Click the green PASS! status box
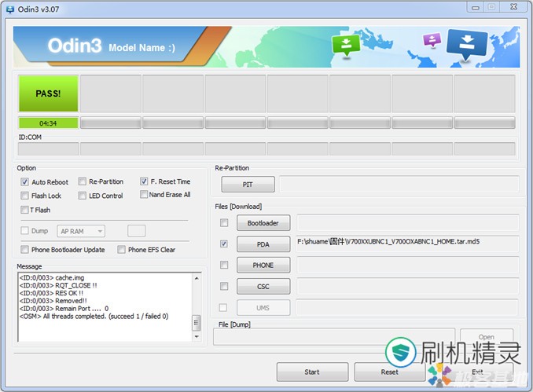The image size is (533, 392). (x=48, y=93)
